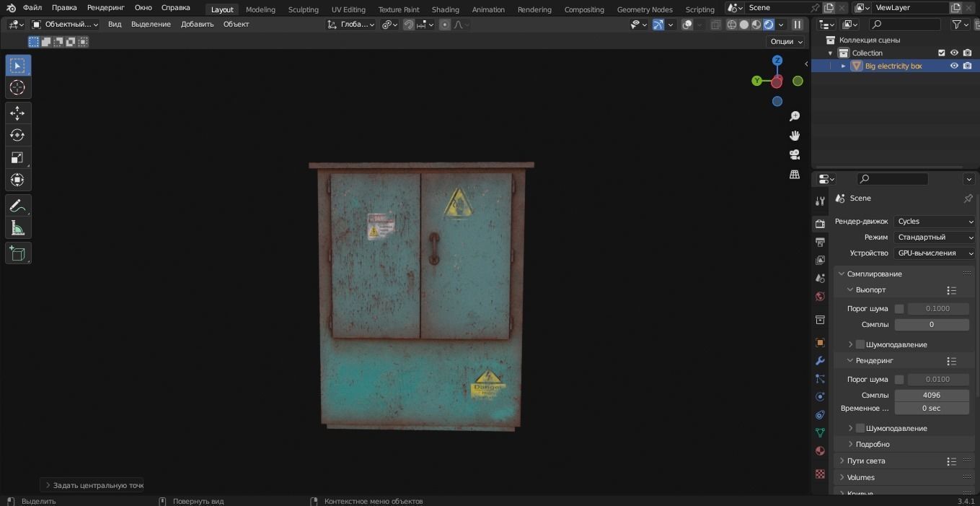Open the World properties globe tab
980x506 pixels.
[x=820, y=297]
